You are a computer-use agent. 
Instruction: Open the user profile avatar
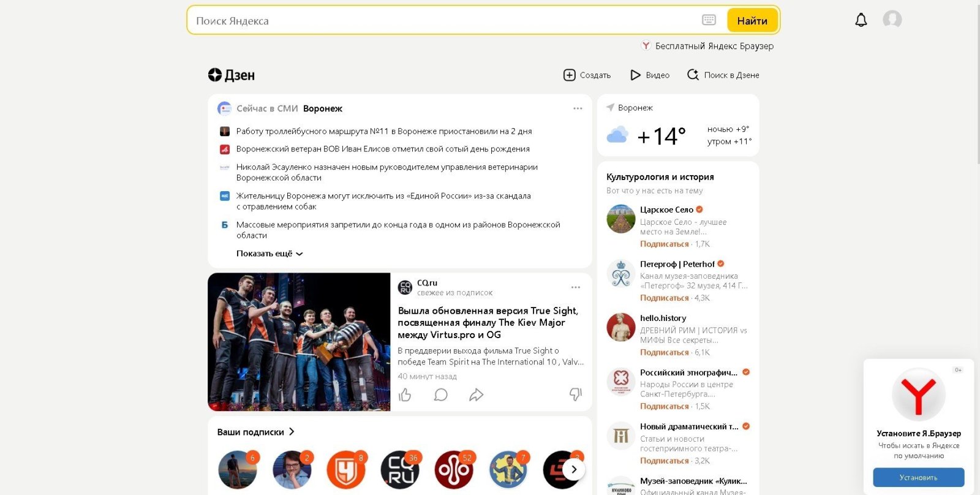(892, 20)
